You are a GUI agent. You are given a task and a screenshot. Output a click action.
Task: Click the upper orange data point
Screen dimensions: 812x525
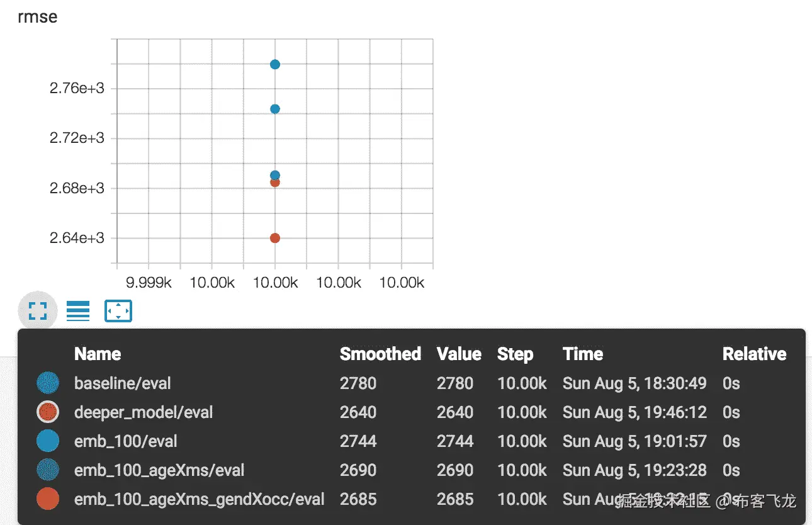pyautogui.click(x=274, y=183)
